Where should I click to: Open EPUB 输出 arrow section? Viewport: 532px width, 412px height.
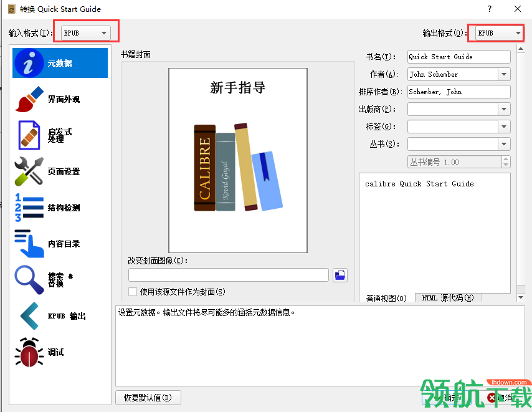[x=29, y=315]
